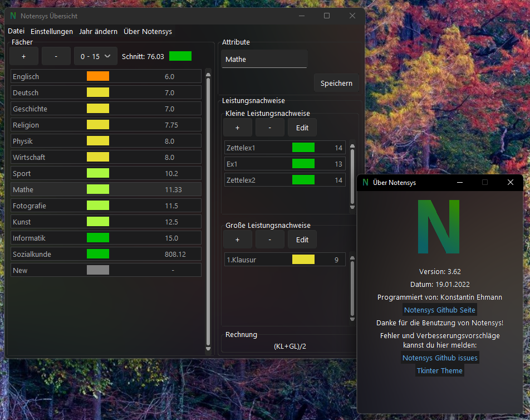The width and height of the screenshot is (530, 420).
Task: Select the Sozialkunde subject row
Action: click(x=106, y=255)
